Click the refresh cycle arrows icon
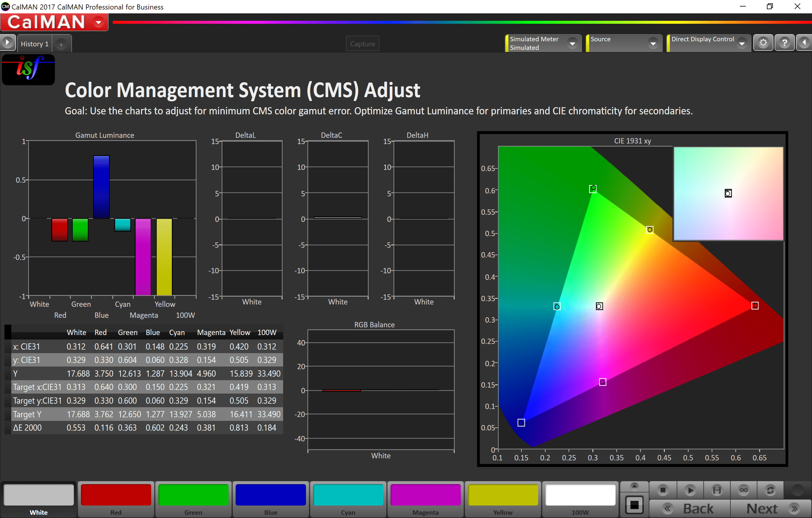The width and height of the screenshot is (812, 518). (x=770, y=490)
